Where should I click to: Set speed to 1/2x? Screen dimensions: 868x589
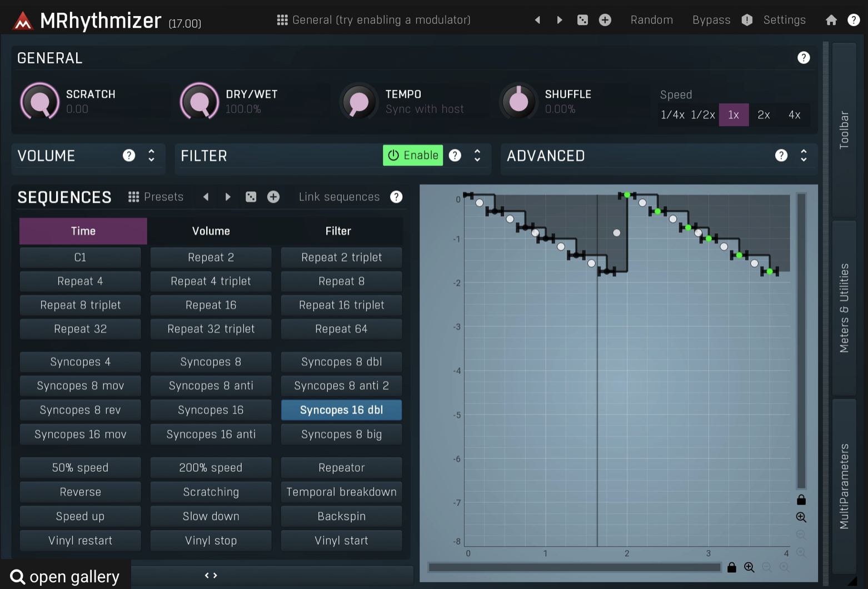coord(703,115)
